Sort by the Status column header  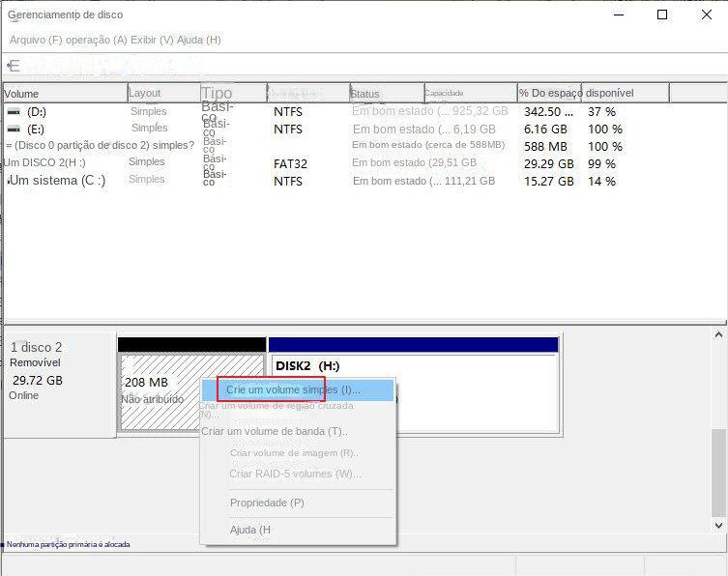click(387, 94)
